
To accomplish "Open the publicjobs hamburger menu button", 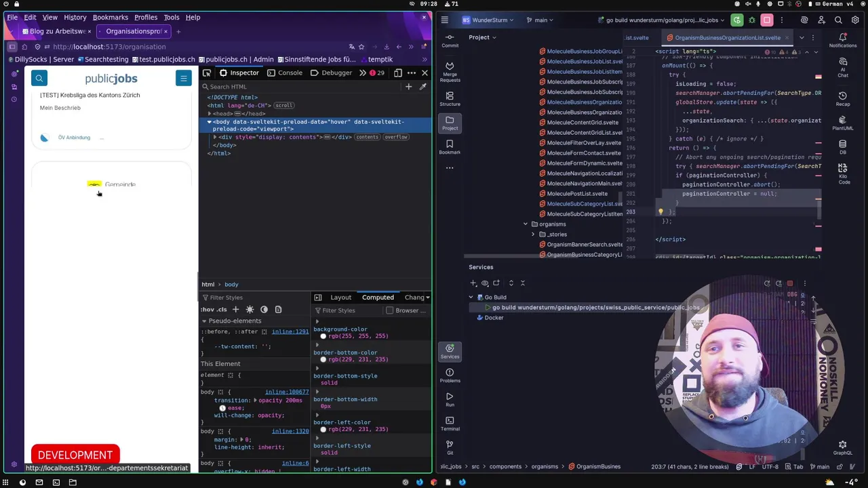I will click(x=183, y=79).
